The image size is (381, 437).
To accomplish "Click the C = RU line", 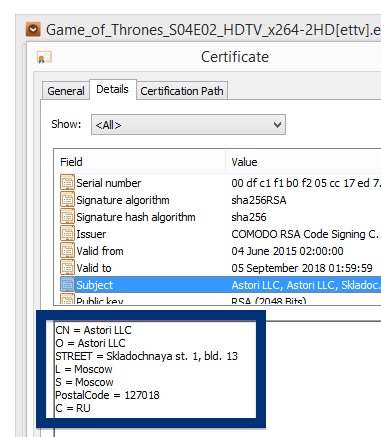I will click(x=73, y=408).
